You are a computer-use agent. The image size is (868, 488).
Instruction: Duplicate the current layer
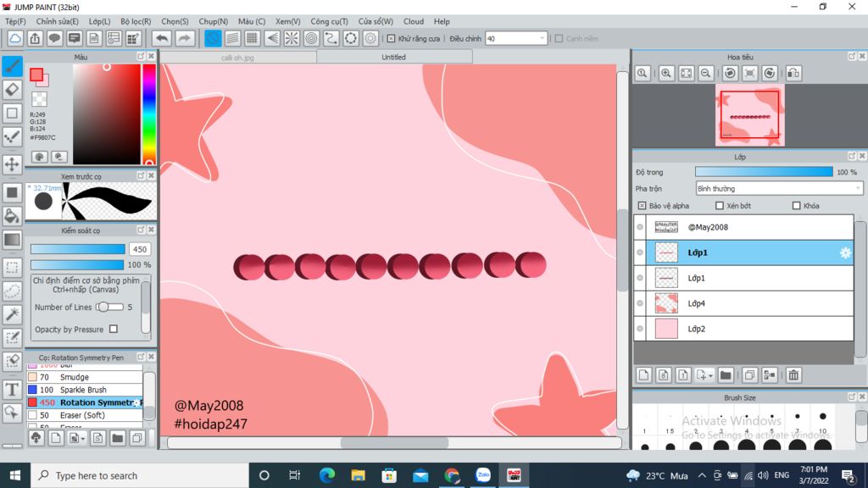[749, 375]
